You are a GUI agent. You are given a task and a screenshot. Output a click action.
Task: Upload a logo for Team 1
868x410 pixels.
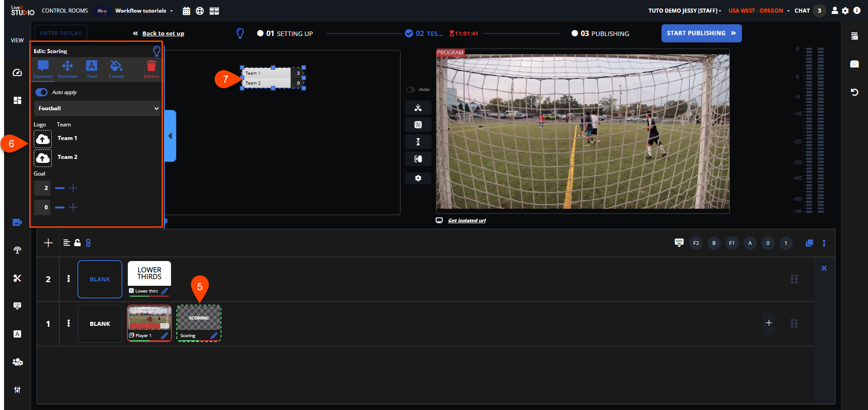(x=43, y=139)
